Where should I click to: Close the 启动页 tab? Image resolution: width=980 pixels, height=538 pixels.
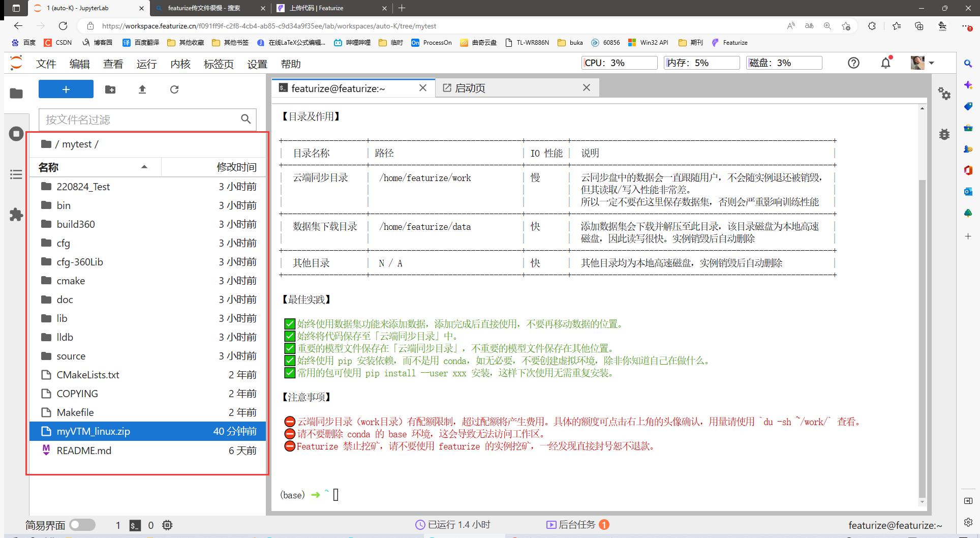(x=587, y=87)
